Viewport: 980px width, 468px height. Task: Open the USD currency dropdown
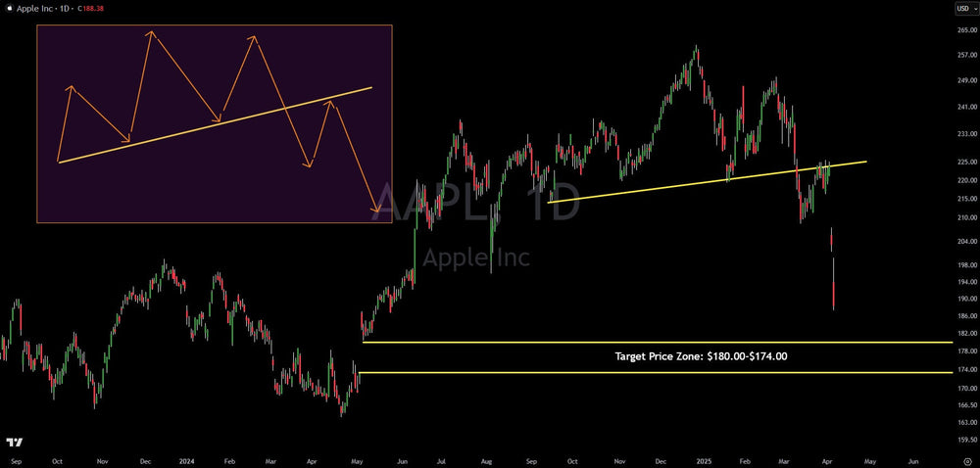coord(964,10)
